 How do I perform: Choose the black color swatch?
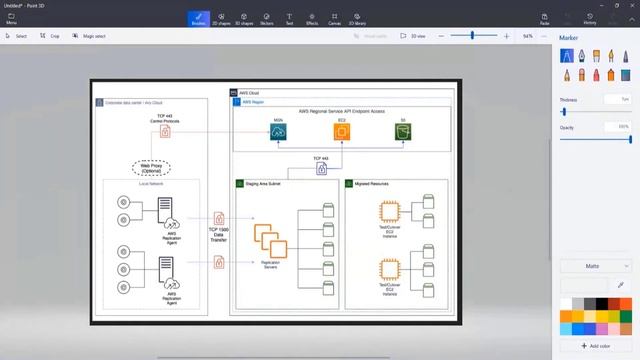coord(602,304)
